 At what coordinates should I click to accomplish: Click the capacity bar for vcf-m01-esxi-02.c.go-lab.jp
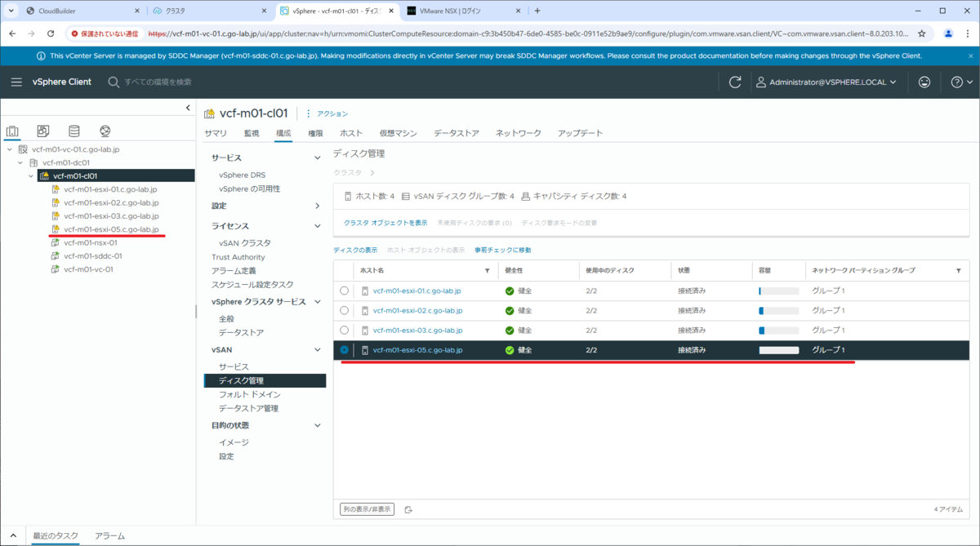778,310
